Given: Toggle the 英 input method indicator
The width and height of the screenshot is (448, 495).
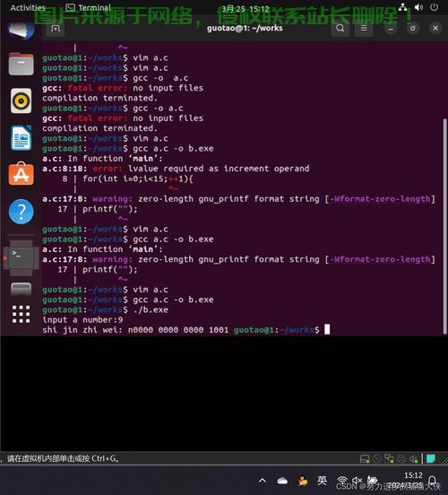Looking at the screenshot, I should (322, 480).
